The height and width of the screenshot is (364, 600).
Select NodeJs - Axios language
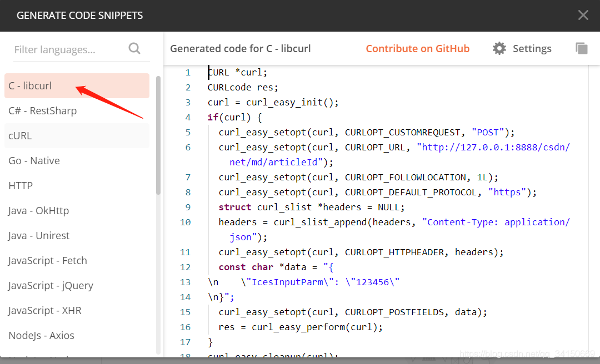pos(77,335)
